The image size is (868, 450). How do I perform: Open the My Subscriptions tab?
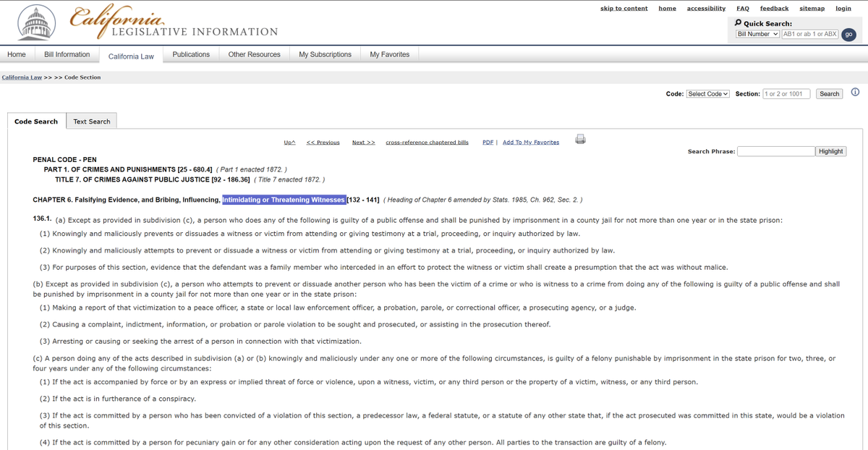click(x=325, y=54)
